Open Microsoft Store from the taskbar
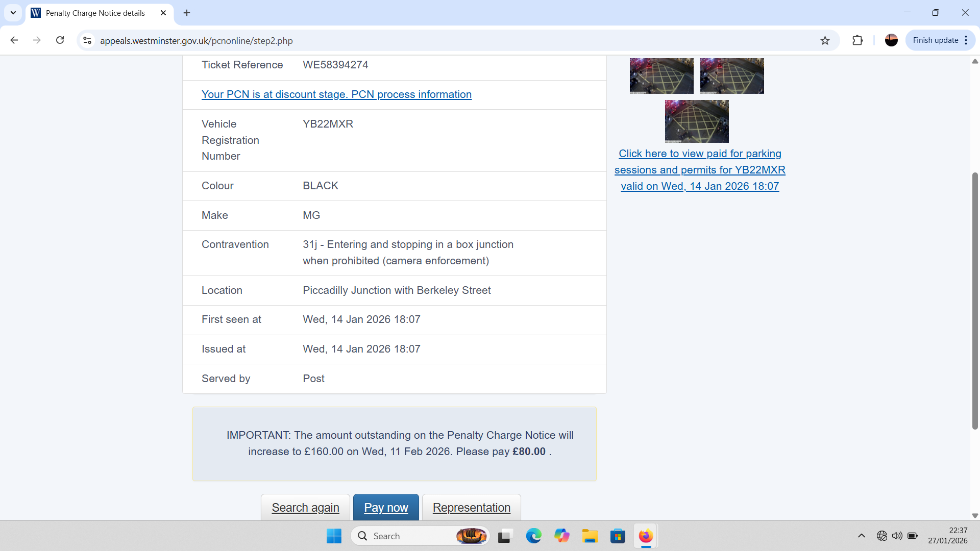The width and height of the screenshot is (980, 551). pyautogui.click(x=618, y=536)
